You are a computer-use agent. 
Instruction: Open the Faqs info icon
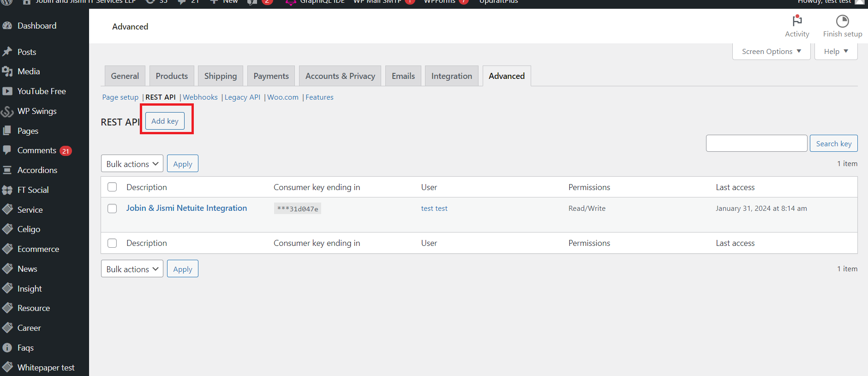(x=7, y=348)
